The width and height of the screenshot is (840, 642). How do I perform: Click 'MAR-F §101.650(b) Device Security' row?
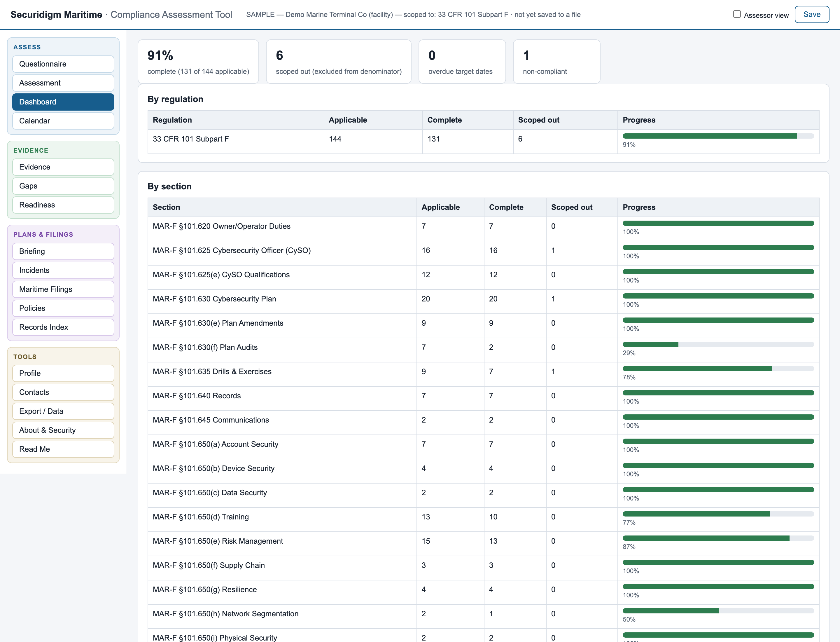coord(483,471)
